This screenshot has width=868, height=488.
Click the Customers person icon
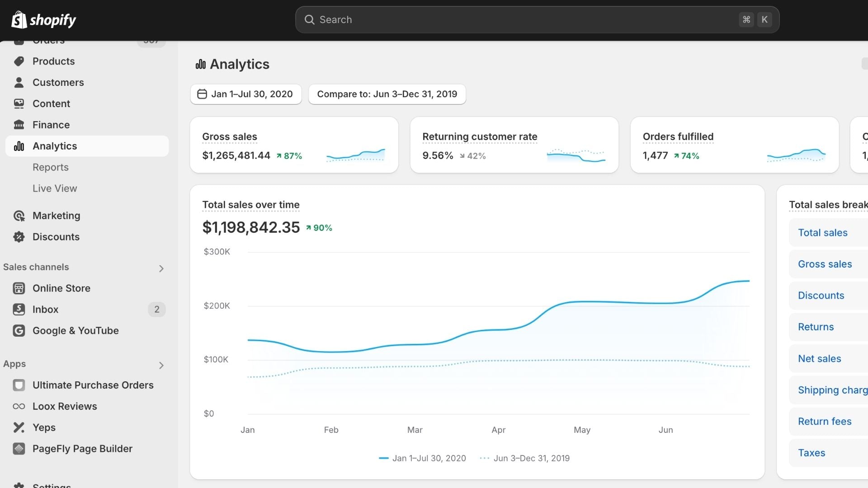click(19, 83)
